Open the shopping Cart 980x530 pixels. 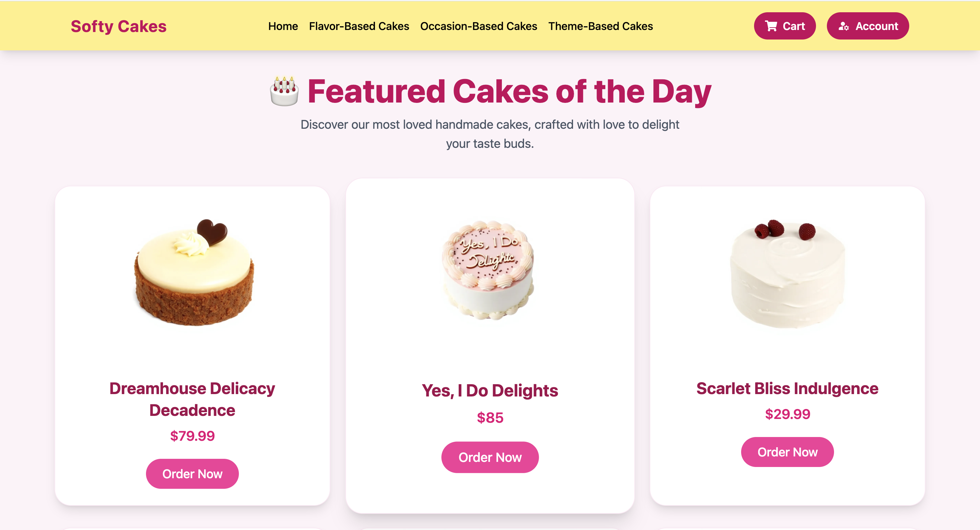[x=785, y=26]
